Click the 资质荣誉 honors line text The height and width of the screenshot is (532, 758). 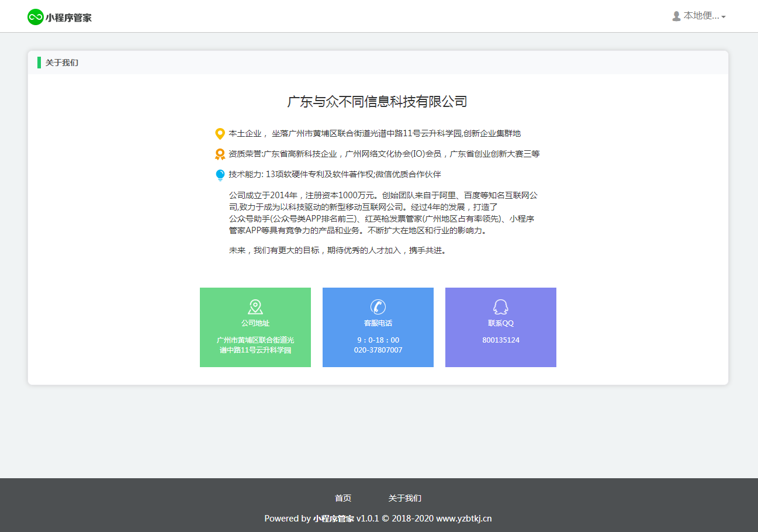384,154
